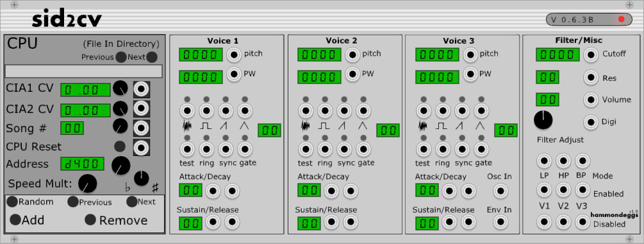Viewport: 644px width, 244px height.
Task: Click the Digi output jack
Action: (x=591, y=122)
